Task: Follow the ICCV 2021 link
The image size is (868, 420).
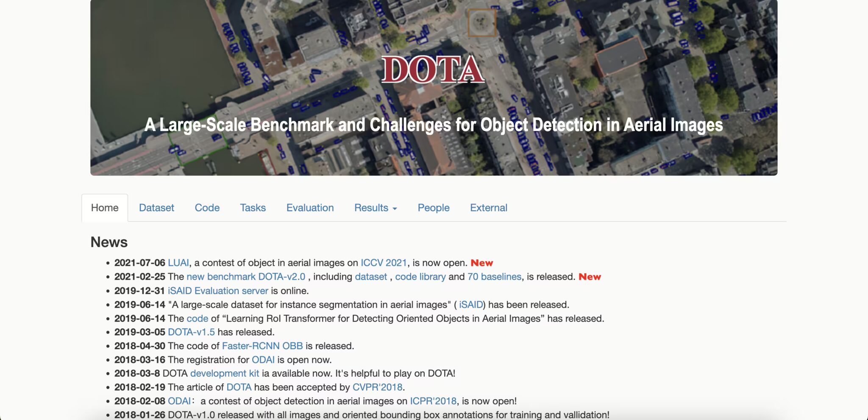Action: [x=383, y=262]
